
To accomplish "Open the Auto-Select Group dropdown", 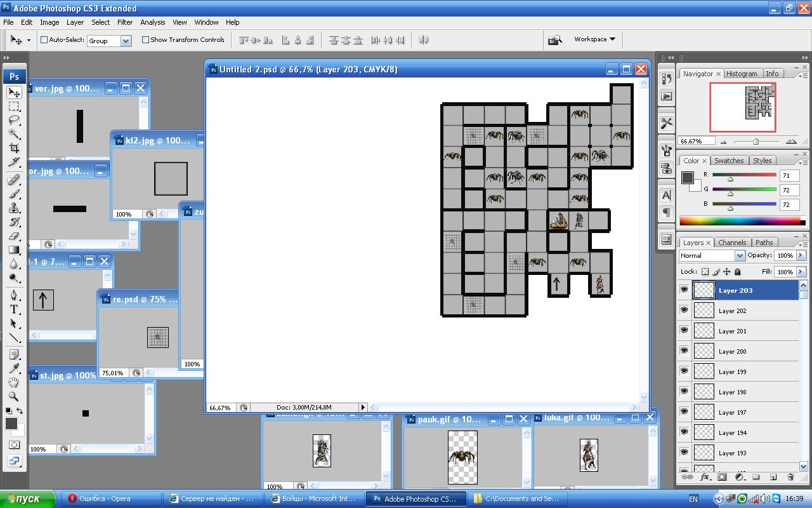I will point(126,41).
